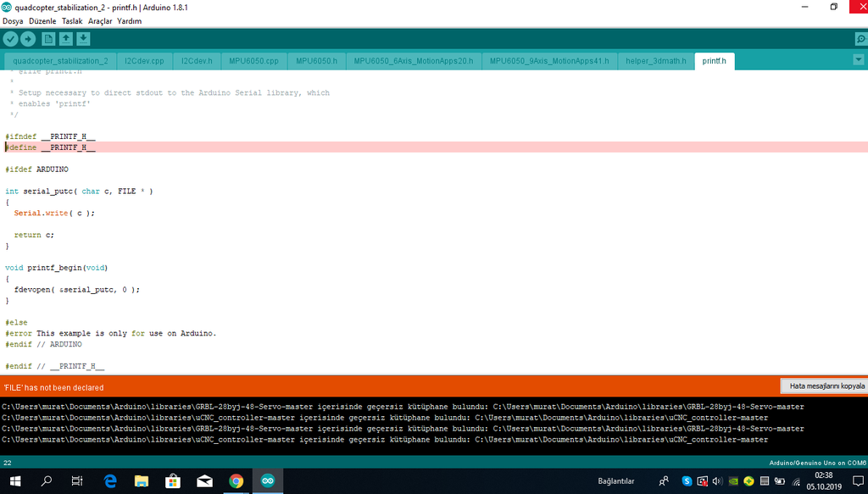
Task: Open the Taslak menu
Action: [x=72, y=21]
